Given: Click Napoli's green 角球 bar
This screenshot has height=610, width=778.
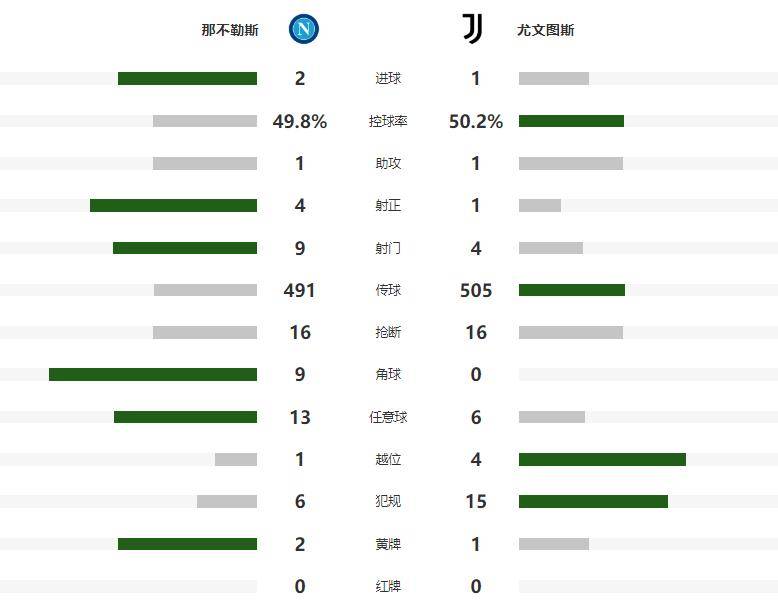Looking at the screenshot, I should (x=153, y=375).
